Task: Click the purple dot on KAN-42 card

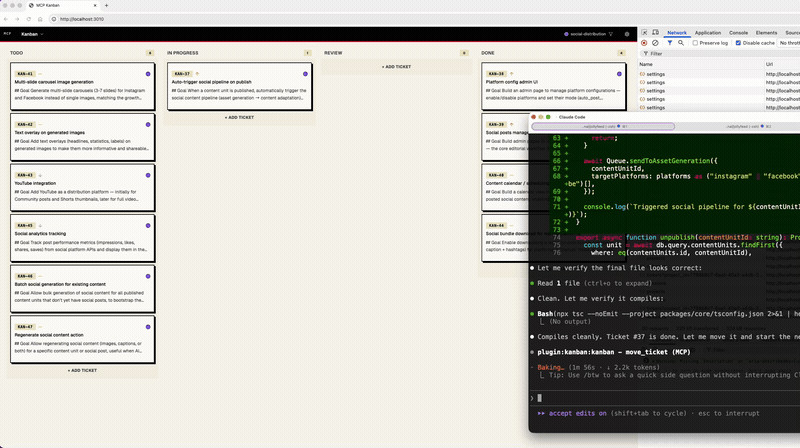Action: point(148,125)
